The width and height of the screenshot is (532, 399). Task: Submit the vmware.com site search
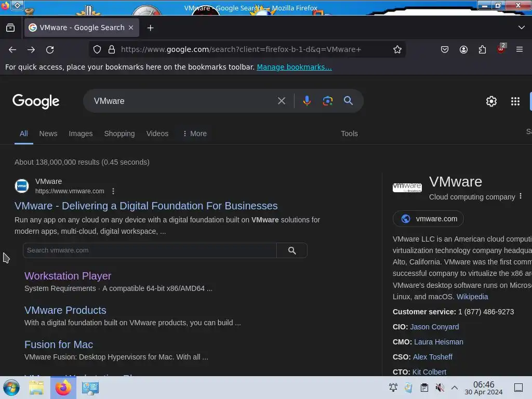(292, 250)
